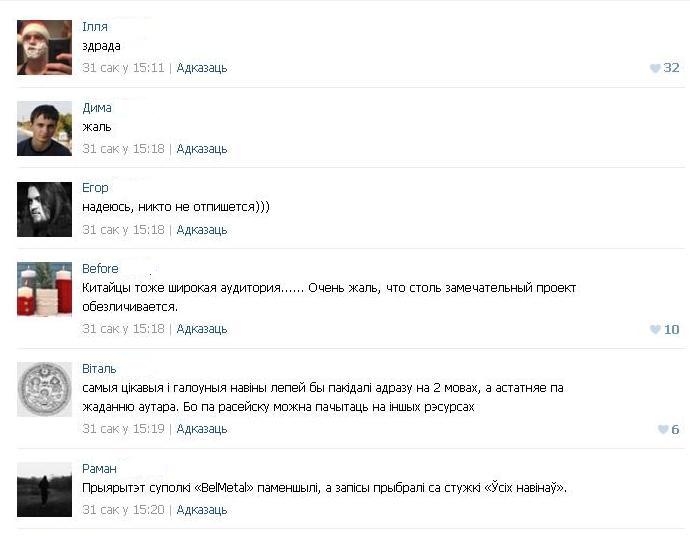
Task: Open Before's candles avatar
Action: [44, 290]
